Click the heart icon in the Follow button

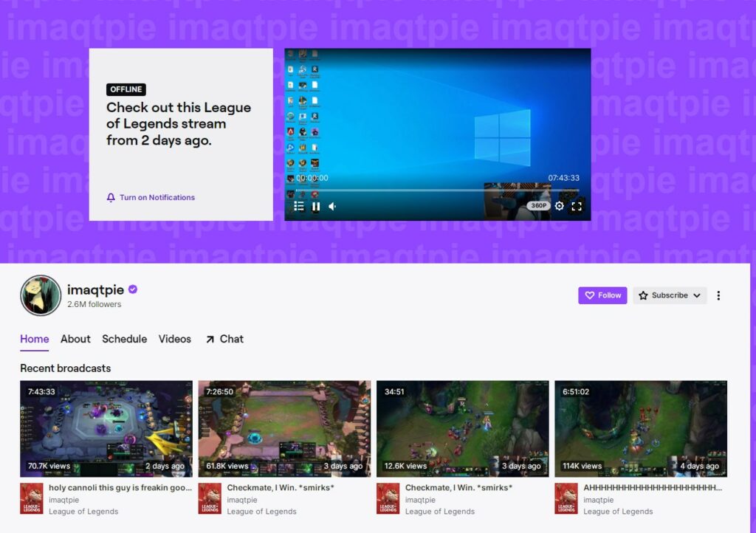pos(590,295)
